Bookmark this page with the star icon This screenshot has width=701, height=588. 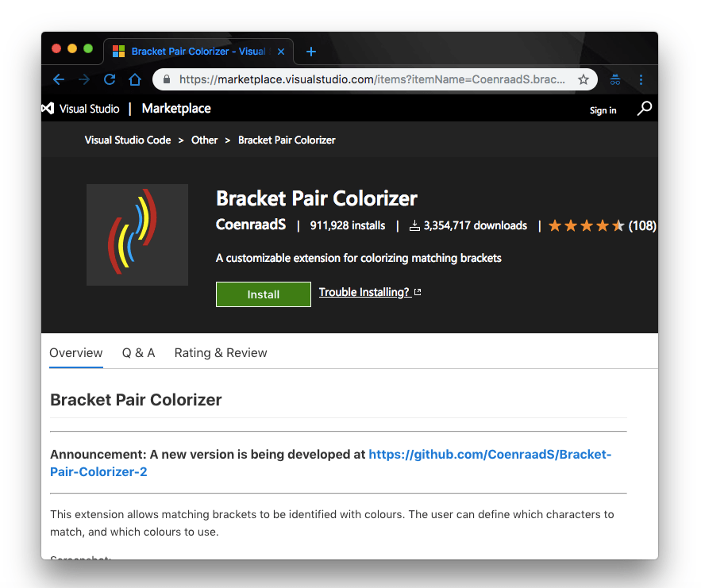[x=584, y=79]
